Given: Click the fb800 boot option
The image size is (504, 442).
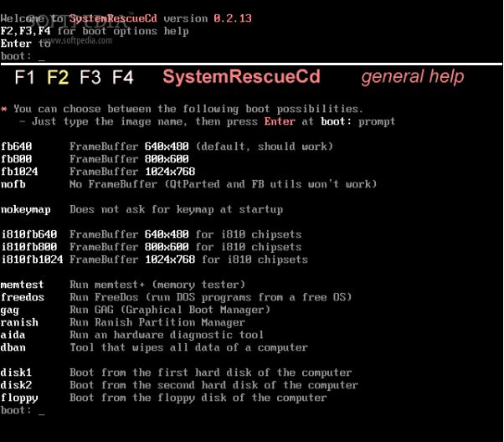Looking at the screenshot, I should pyautogui.click(x=17, y=159).
